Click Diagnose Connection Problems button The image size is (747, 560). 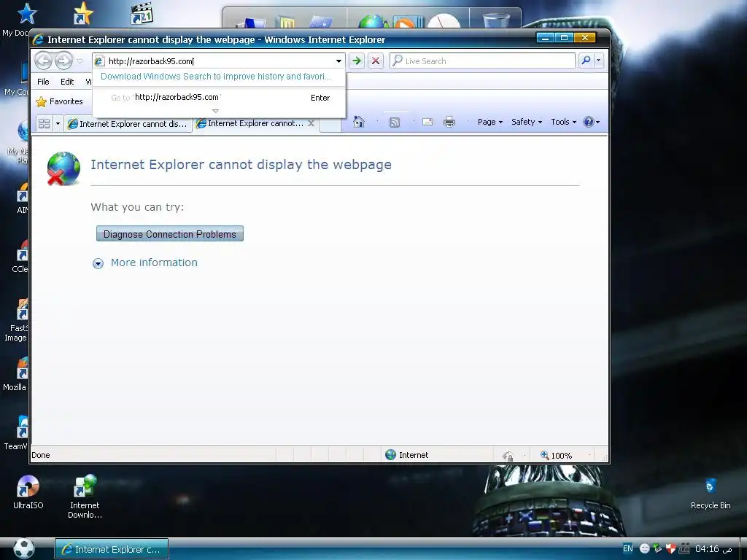169,234
